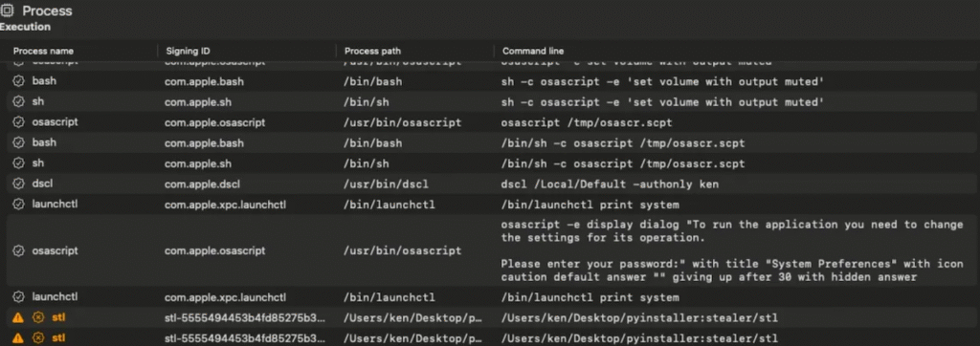The width and height of the screenshot is (980, 346).
Task: Click the status icon next to sh osascr.scpt row
Action: click(x=19, y=163)
